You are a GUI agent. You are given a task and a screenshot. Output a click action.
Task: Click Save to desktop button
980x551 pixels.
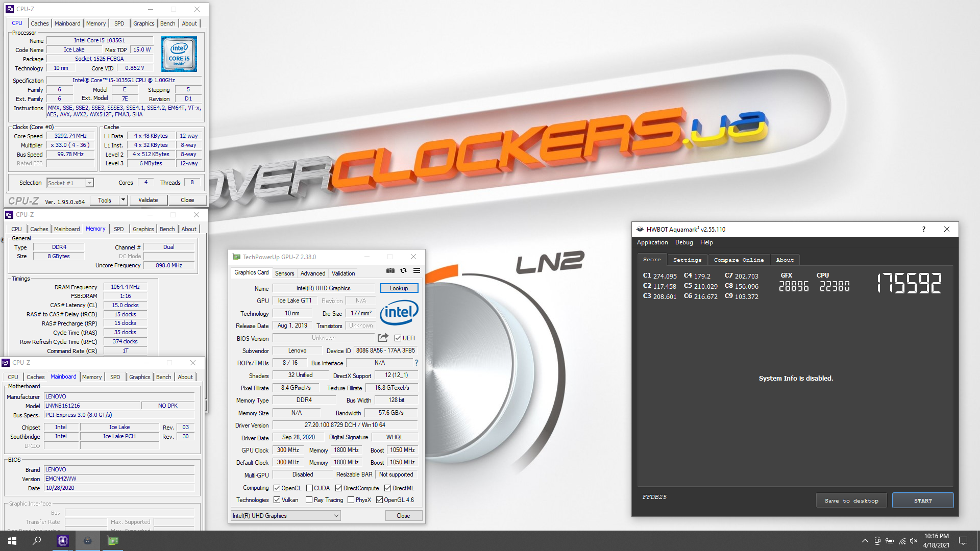[851, 500]
